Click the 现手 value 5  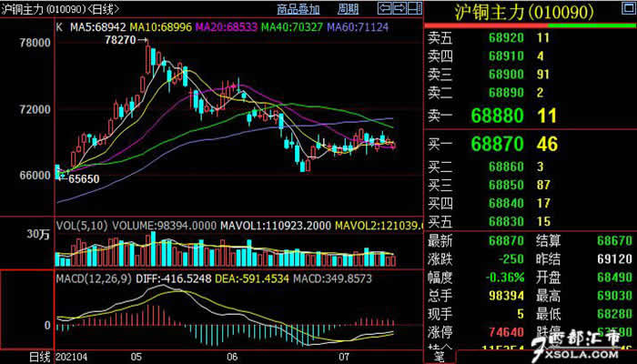(521, 314)
